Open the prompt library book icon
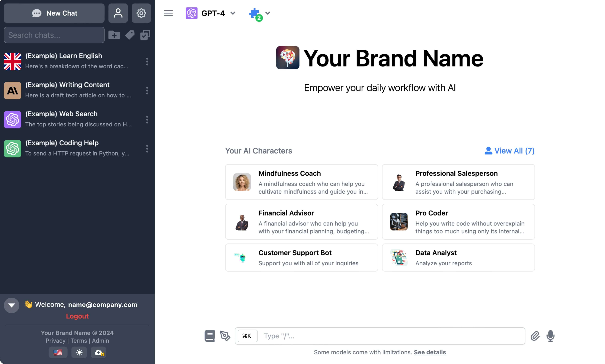The width and height of the screenshot is (605, 364). click(x=210, y=336)
